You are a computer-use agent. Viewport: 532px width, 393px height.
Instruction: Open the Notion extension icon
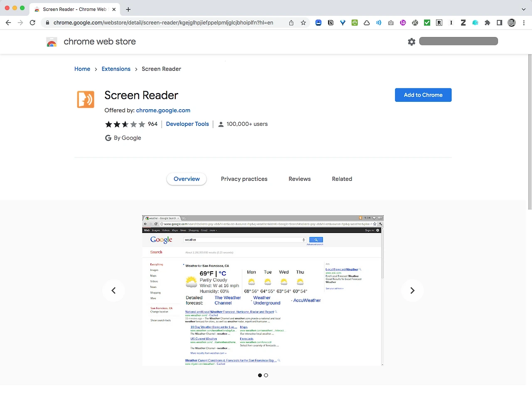330,23
